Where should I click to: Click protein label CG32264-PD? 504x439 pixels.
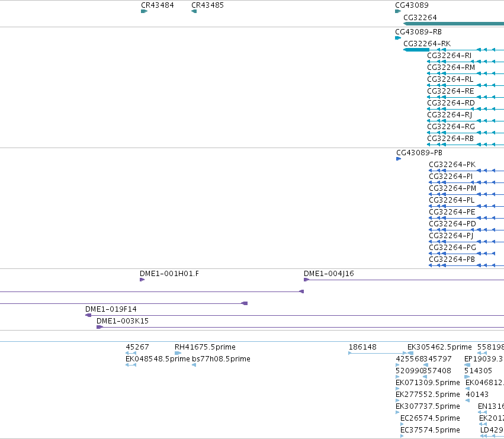coord(452,224)
